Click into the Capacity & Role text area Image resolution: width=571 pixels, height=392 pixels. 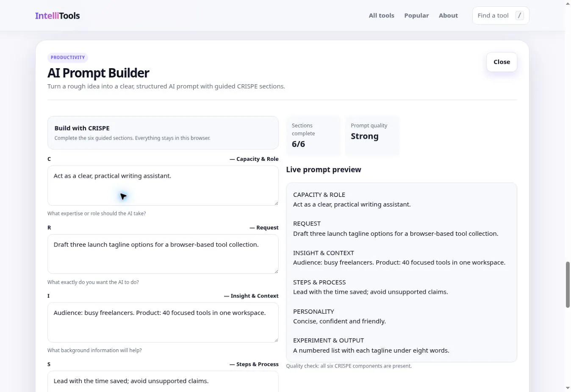pyautogui.click(x=163, y=186)
